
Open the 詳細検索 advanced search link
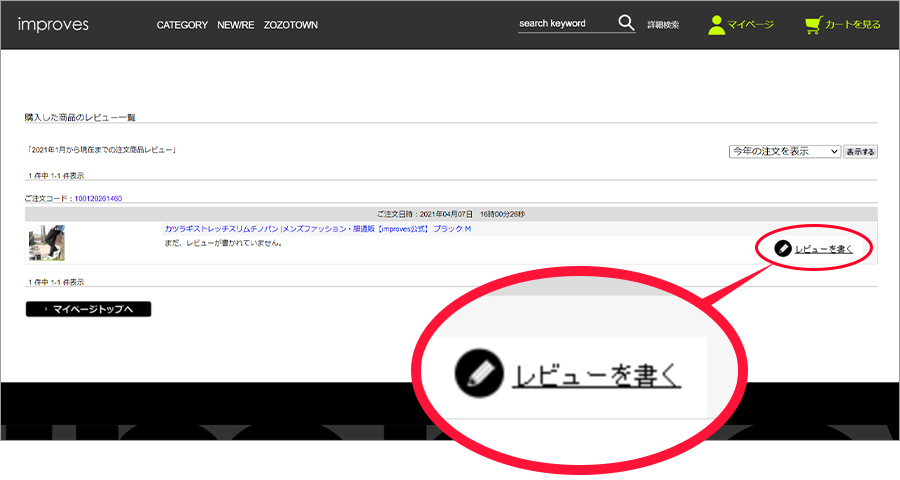pos(663,25)
